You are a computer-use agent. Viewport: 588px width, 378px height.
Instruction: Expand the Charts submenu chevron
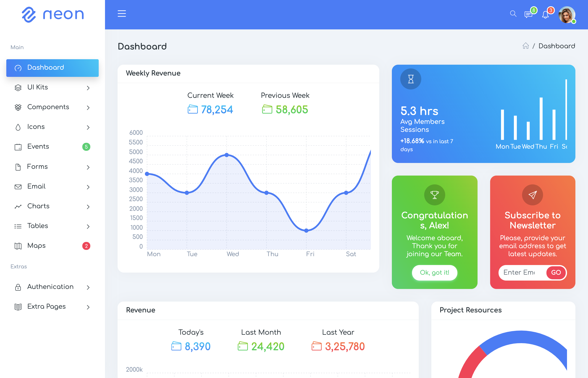[88, 207]
